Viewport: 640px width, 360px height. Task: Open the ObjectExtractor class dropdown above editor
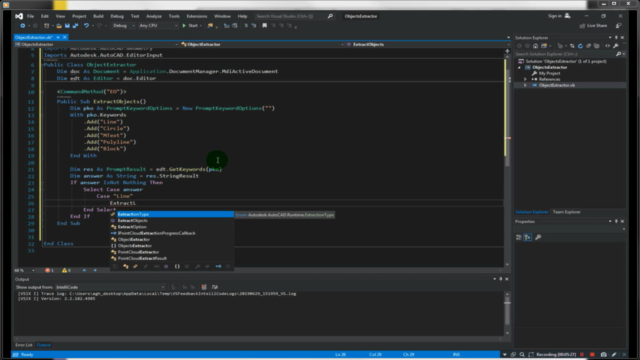(x=261, y=44)
